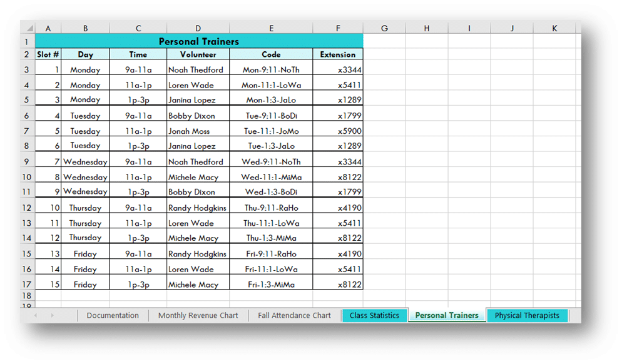Click the Personal Trainers title cell
Image resolution: width=622 pixels, height=364 pixels.
[199, 41]
